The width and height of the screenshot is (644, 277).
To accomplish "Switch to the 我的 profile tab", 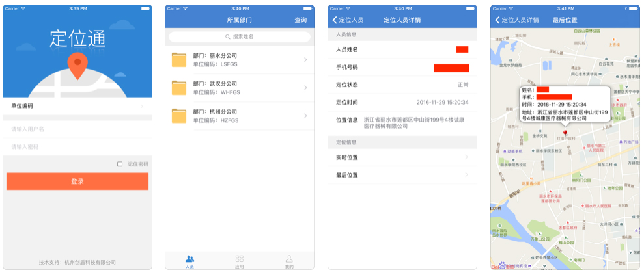I will [x=289, y=261].
